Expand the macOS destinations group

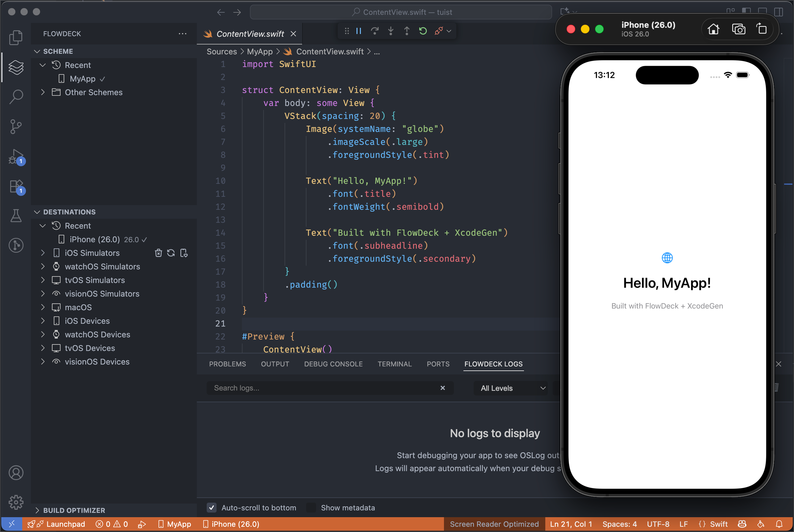[42, 307]
